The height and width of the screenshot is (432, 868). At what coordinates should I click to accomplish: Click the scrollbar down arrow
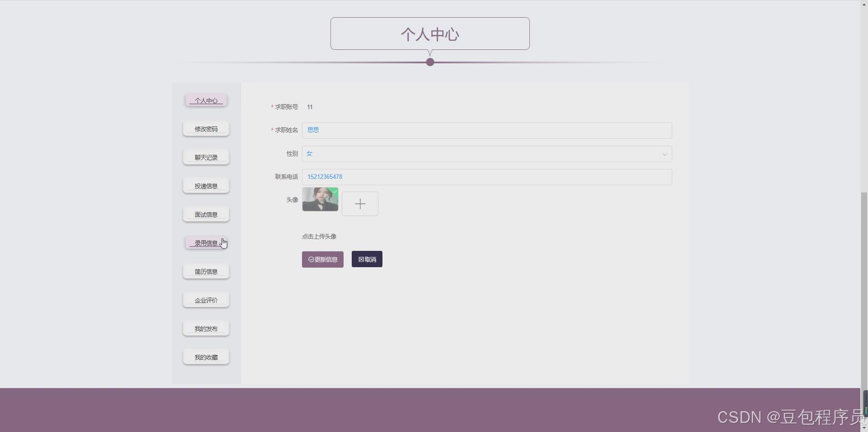(864, 428)
